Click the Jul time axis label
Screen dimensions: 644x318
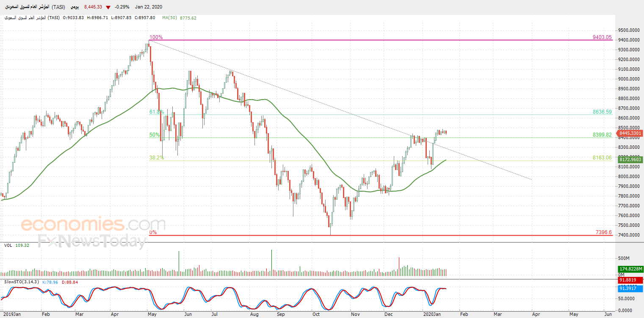(x=215, y=314)
